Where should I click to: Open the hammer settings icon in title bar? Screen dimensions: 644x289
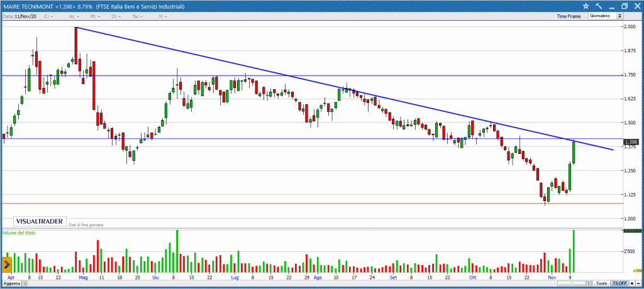[x=599, y=6]
